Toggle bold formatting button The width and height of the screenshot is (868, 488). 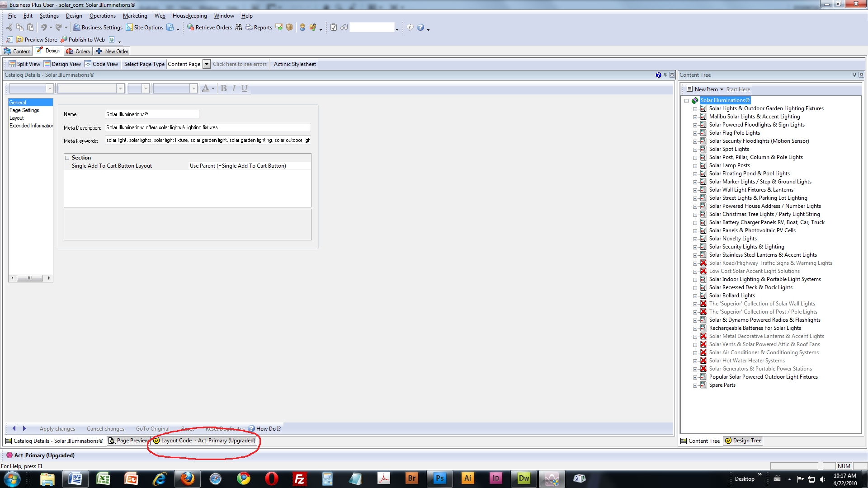coord(223,89)
